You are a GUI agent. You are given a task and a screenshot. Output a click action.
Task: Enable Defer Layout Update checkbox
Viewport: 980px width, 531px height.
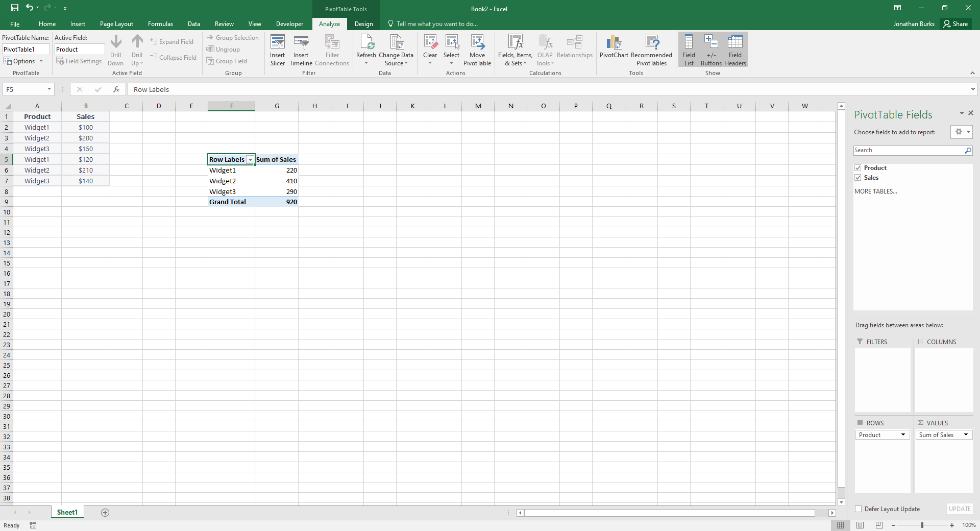tap(859, 509)
